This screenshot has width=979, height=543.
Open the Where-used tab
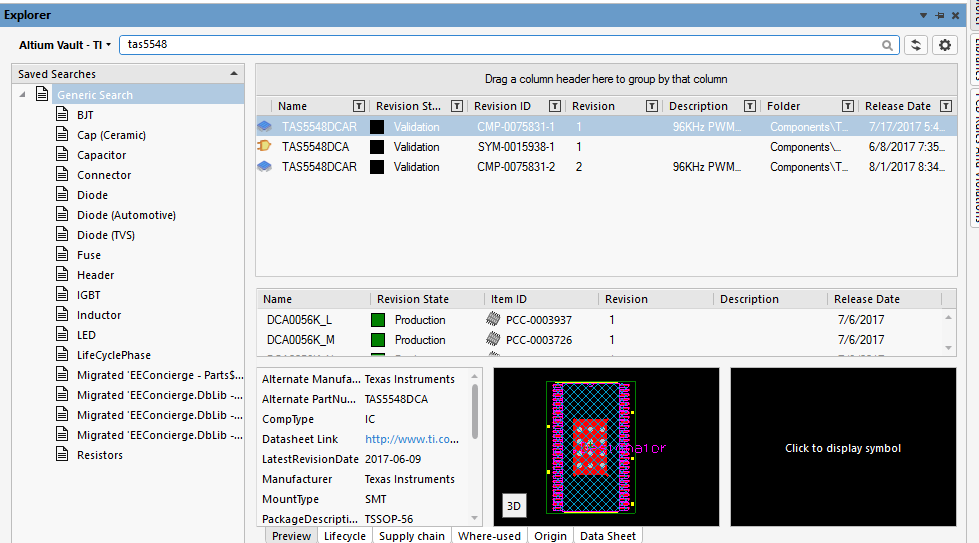pyautogui.click(x=489, y=536)
